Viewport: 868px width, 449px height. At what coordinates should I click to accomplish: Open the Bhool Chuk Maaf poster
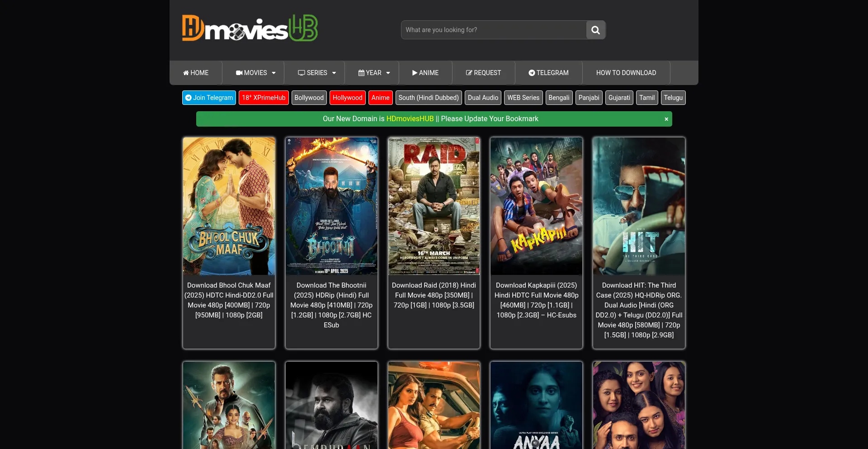(x=229, y=206)
